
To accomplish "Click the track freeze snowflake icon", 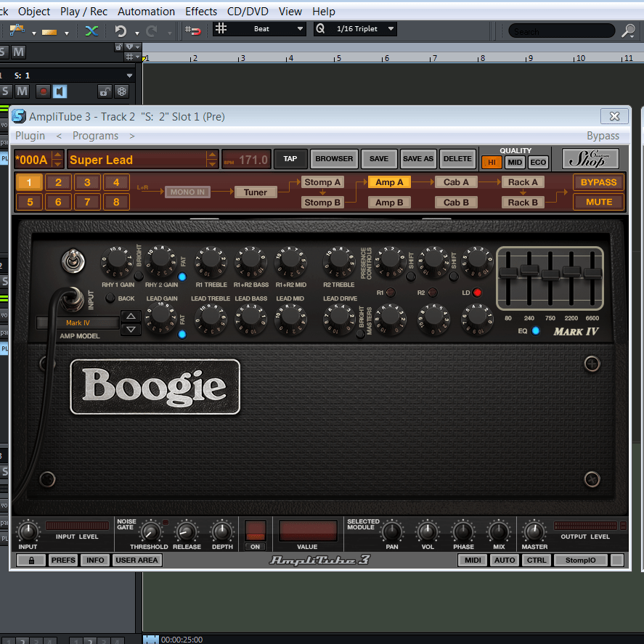I will tap(122, 91).
